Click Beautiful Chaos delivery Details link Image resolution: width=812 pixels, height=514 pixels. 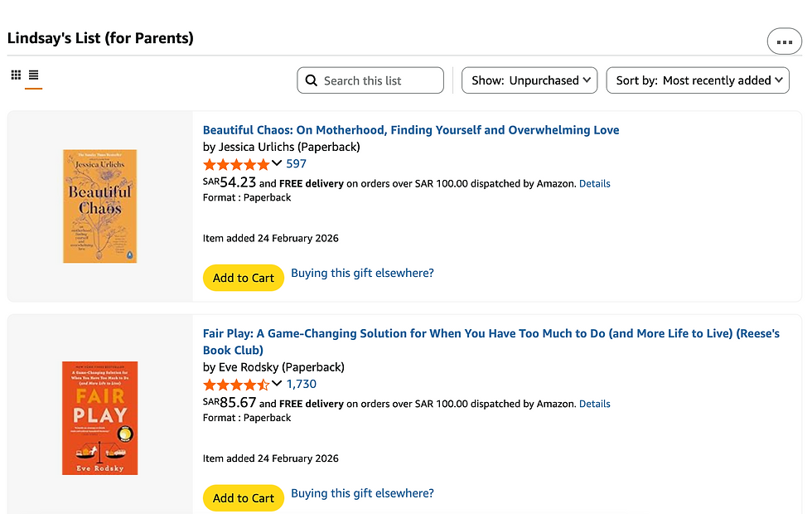(594, 183)
